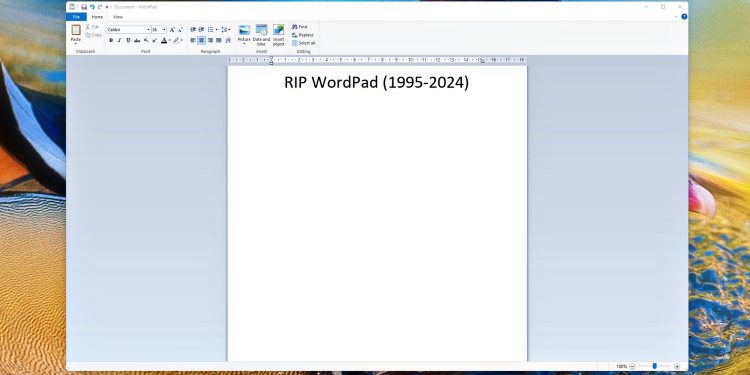Minimize the WordPad window
This screenshot has width=750, height=375.
(646, 7)
